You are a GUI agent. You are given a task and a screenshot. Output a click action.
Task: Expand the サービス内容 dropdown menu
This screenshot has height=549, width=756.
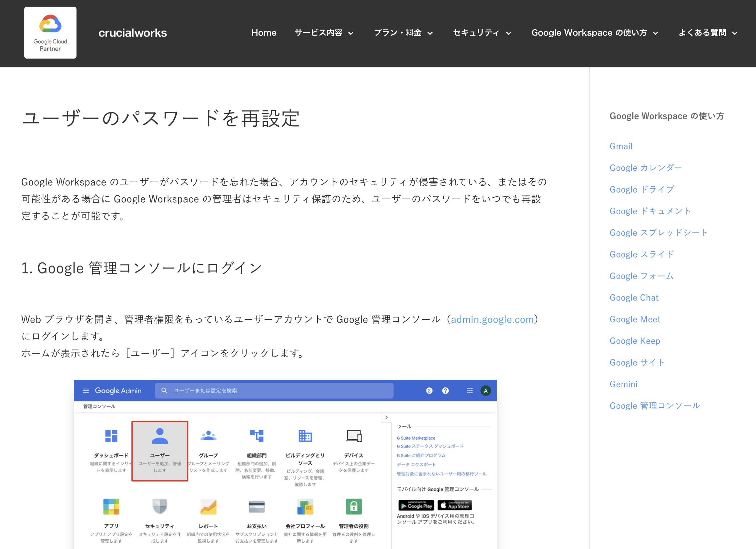324,33
